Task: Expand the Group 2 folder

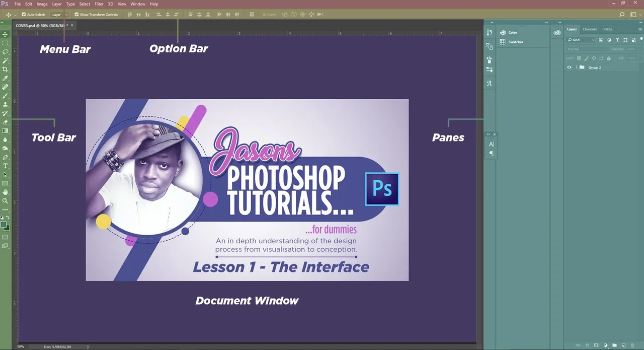Action: click(x=576, y=67)
